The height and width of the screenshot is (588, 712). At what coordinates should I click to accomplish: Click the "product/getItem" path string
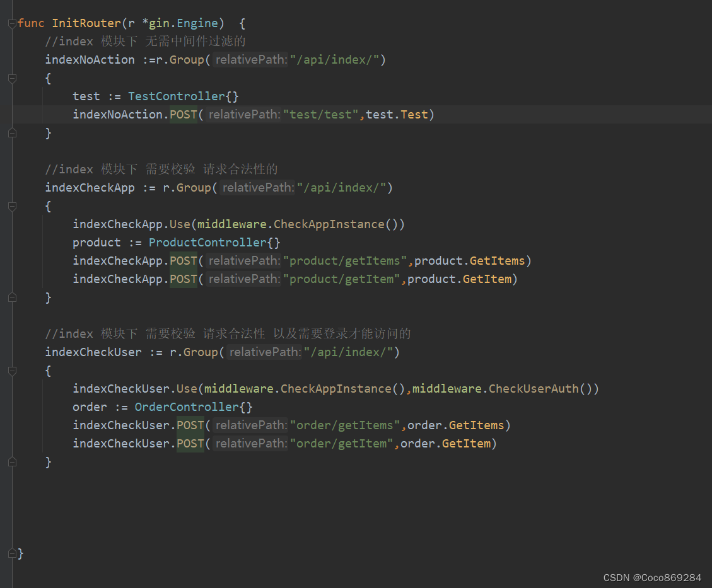pyautogui.click(x=341, y=279)
